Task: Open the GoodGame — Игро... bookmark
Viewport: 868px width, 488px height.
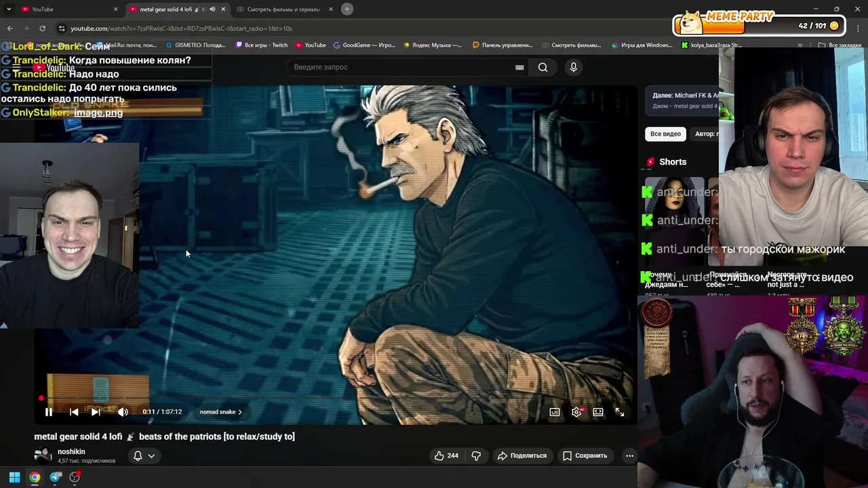Action: [363, 45]
